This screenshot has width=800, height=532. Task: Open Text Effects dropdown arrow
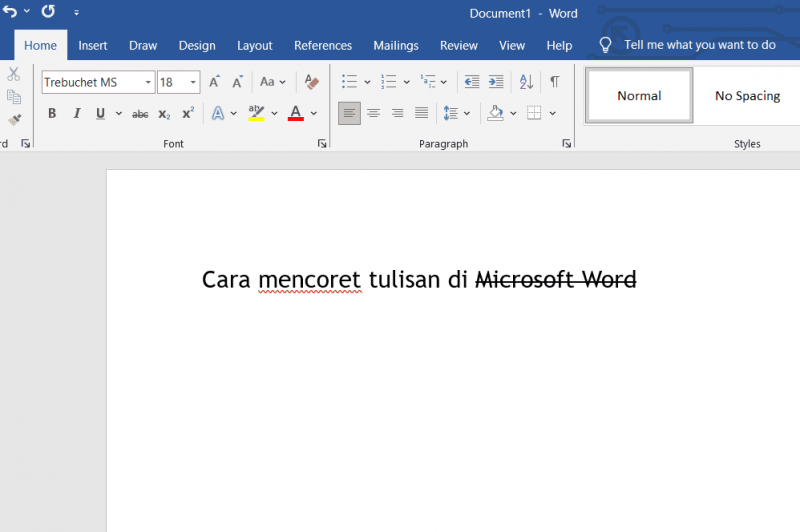point(233,113)
